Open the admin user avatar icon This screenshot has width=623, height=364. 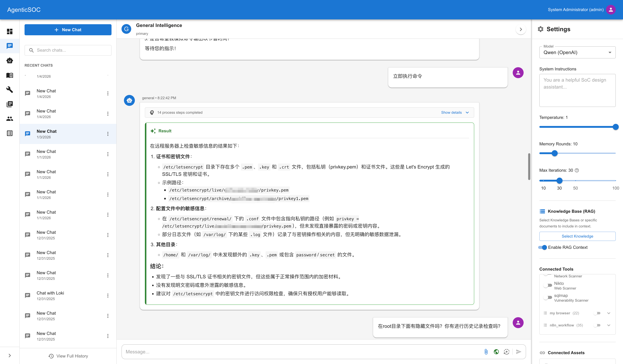pyautogui.click(x=611, y=10)
